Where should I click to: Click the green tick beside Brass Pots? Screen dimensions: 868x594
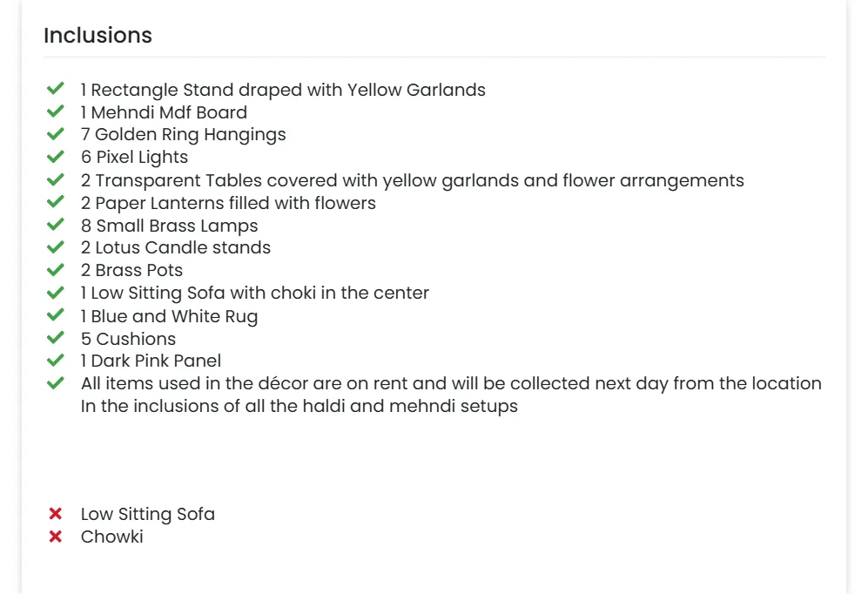pyautogui.click(x=56, y=271)
